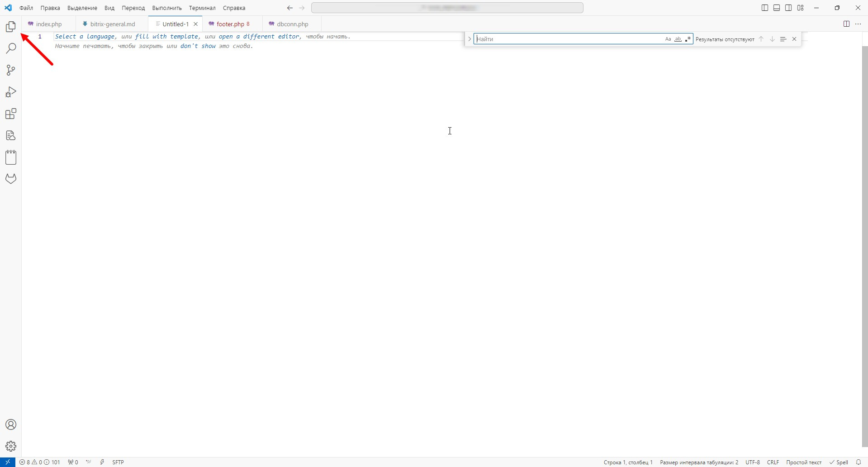Toggle Find in Selection button
The height and width of the screenshot is (467, 868).
(783, 39)
